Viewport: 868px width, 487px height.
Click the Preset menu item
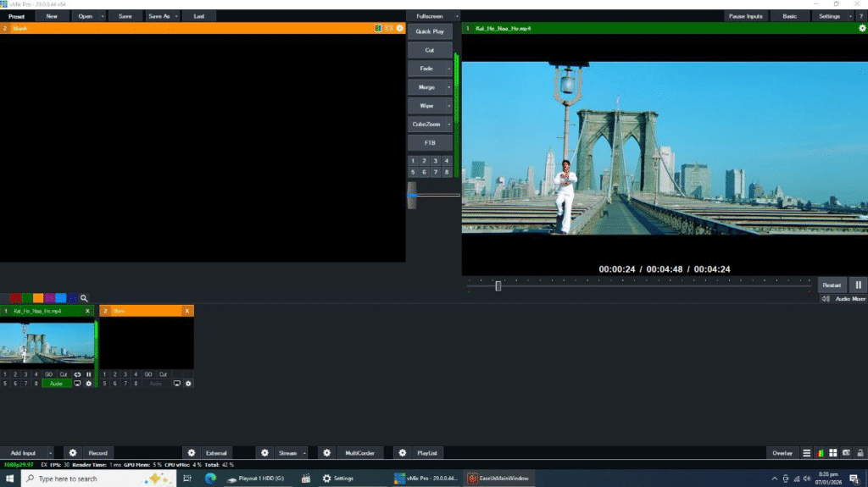[x=17, y=16]
